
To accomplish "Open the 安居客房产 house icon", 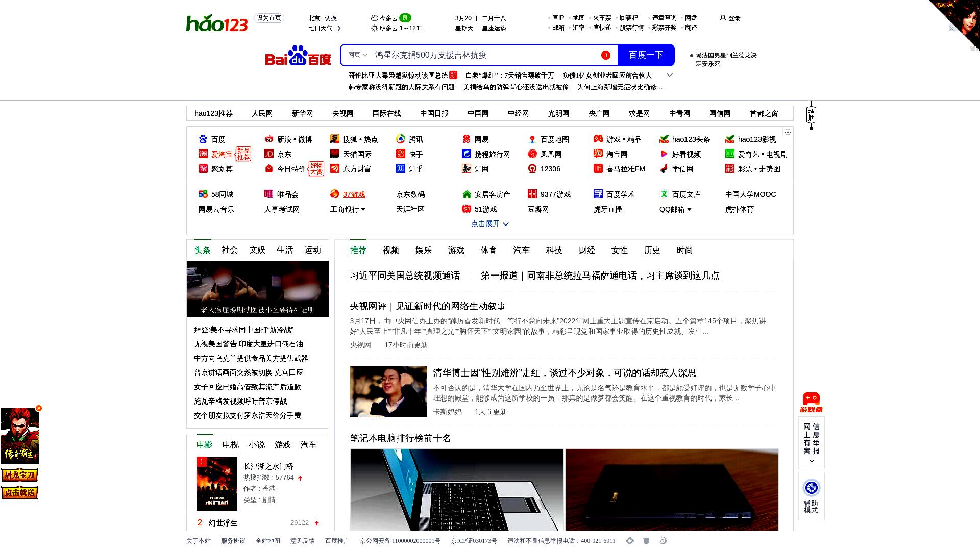I will [467, 194].
